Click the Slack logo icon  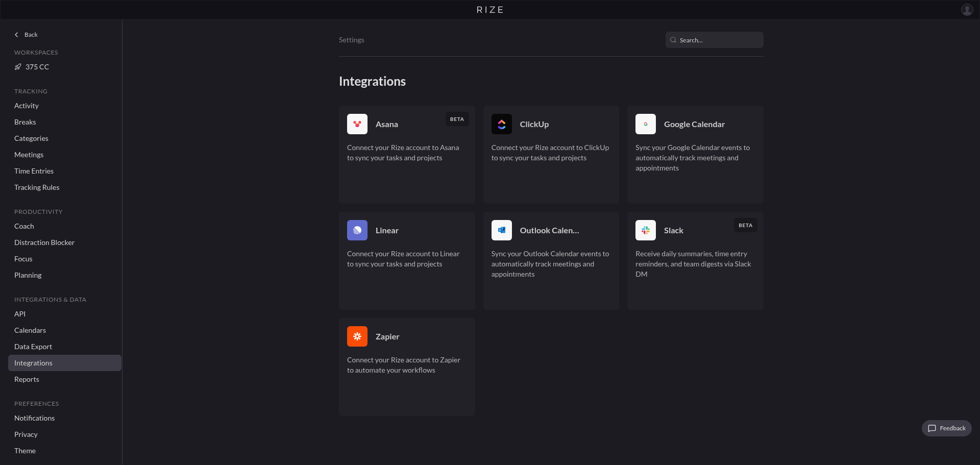pyautogui.click(x=645, y=230)
